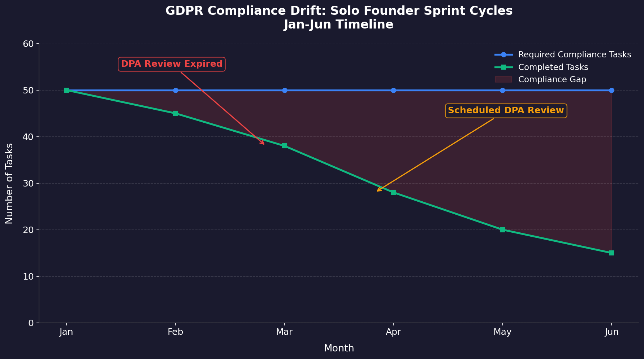
Task: Click the 'Month' axis title
Action: 339,348
